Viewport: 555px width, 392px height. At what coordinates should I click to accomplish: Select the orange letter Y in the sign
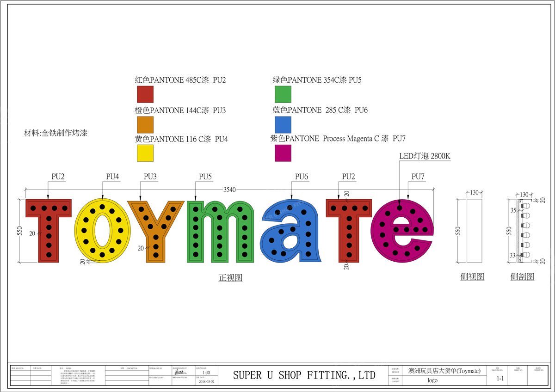pos(156,231)
